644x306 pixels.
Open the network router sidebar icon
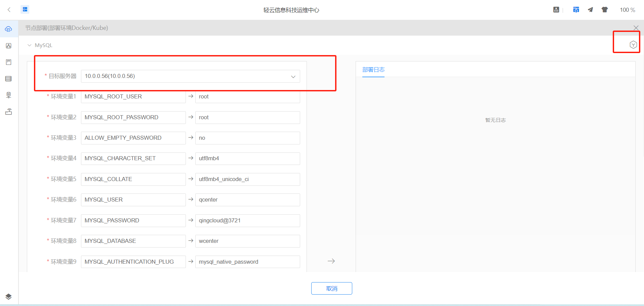click(9, 112)
